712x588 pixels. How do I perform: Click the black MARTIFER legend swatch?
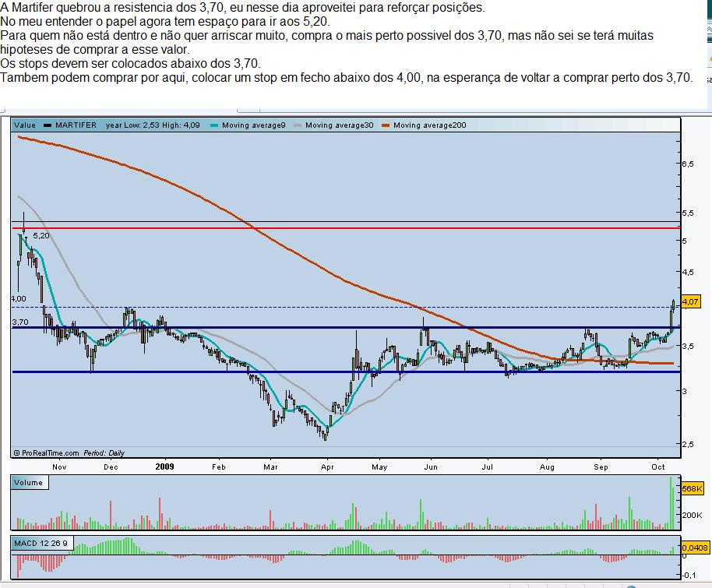point(48,125)
